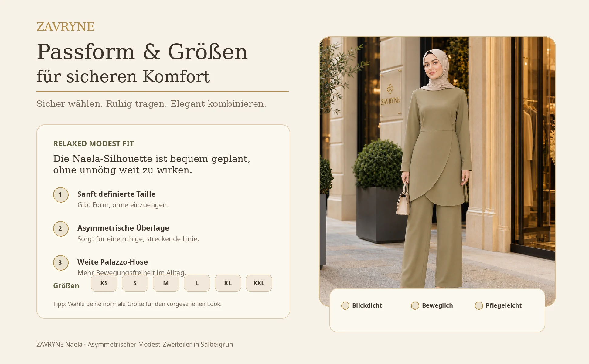Viewport: 589px width, 364px height.
Task: Select size S
Action: (135, 283)
